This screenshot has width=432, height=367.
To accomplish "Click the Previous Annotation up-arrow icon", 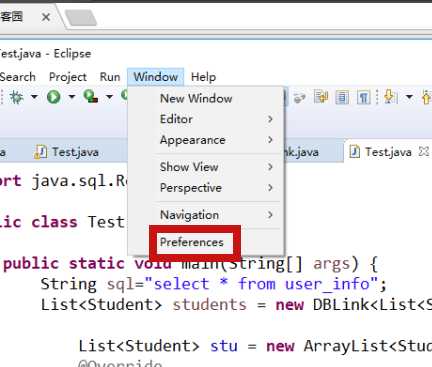I will click(427, 97).
